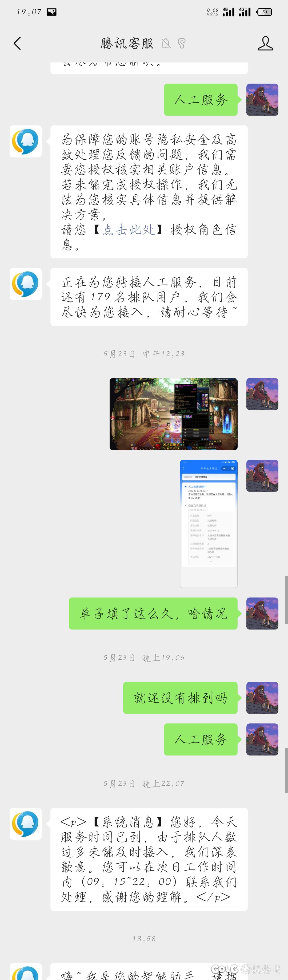Screen dimensions: 288x980
Task: Open Tencent avatar beside authorization message
Action: click(x=25, y=141)
